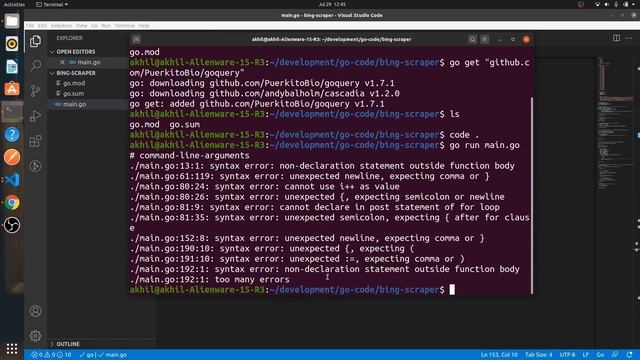Change the UTF-8 encoding in status bar

coord(567,355)
